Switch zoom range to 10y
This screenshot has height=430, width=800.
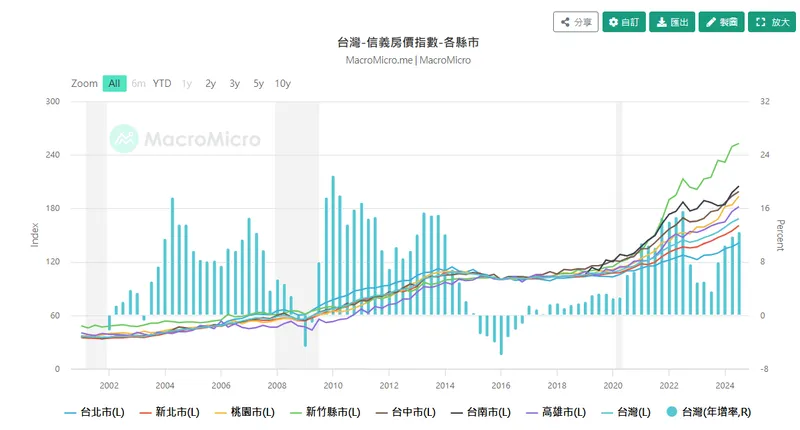click(282, 83)
